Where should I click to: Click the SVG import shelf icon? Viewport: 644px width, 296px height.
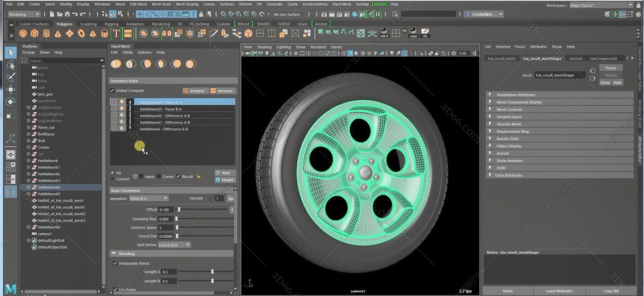coord(128,34)
